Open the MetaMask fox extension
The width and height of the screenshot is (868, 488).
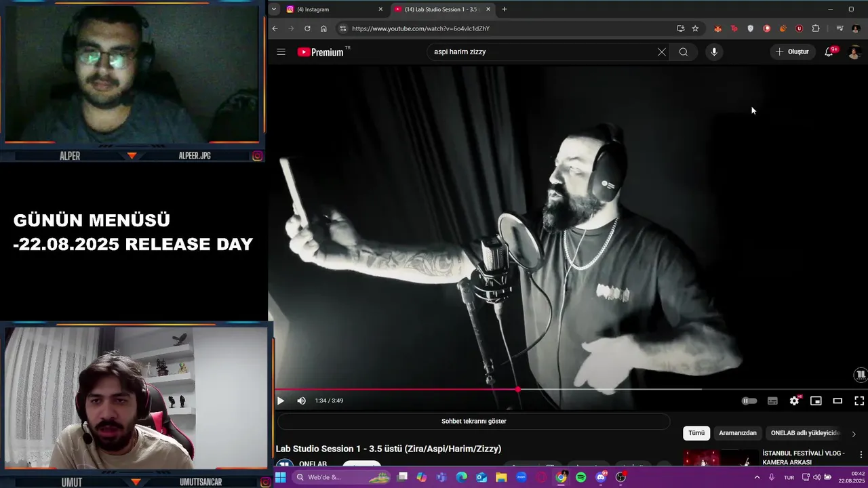pyautogui.click(x=718, y=28)
